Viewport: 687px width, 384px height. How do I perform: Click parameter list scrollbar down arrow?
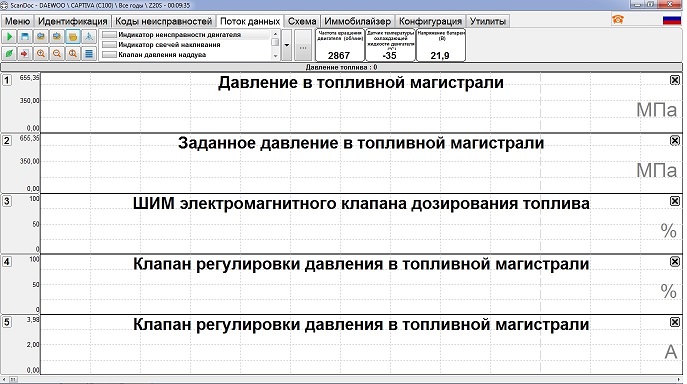point(275,56)
